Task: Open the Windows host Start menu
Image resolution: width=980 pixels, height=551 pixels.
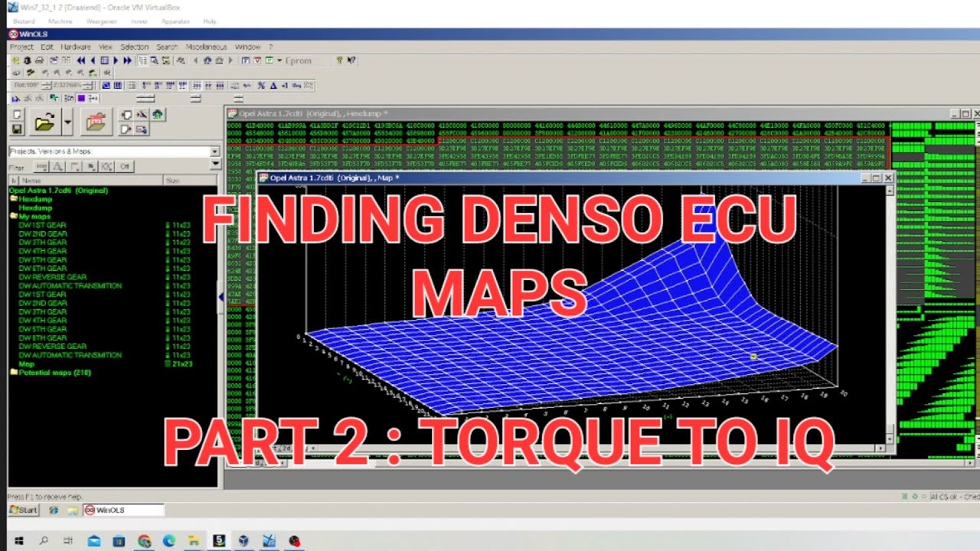Action: [x=18, y=541]
